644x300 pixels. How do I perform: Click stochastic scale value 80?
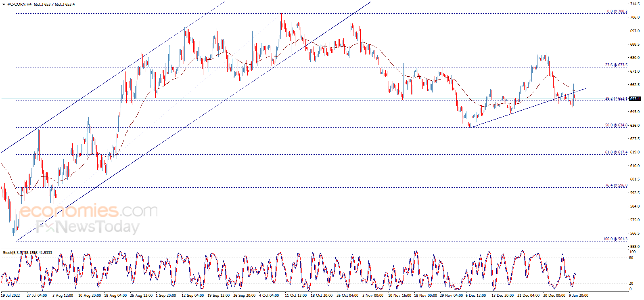[631, 258]
